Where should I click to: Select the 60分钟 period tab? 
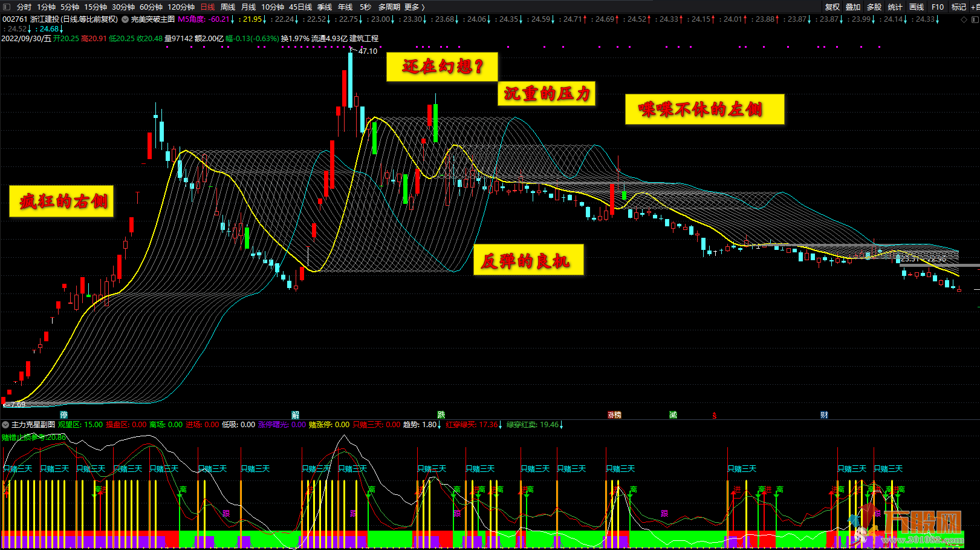(151, 7)
